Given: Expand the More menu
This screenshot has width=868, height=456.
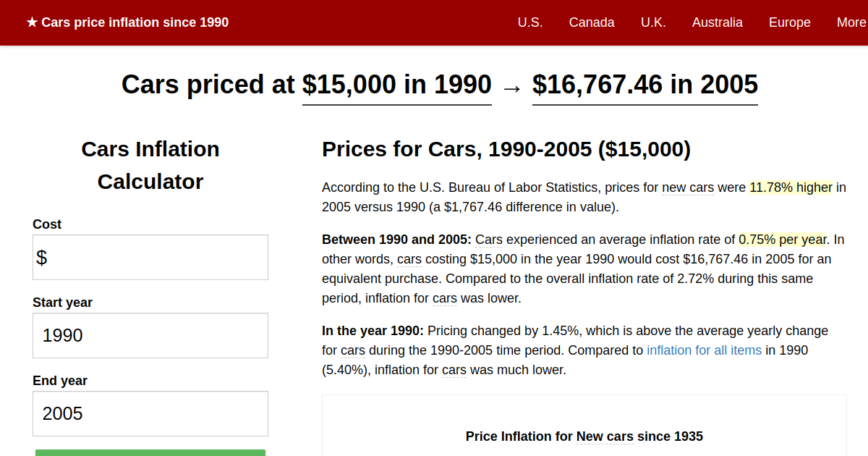Looking at the screenshot, I should pyautogui.click(x=851, y=22).
